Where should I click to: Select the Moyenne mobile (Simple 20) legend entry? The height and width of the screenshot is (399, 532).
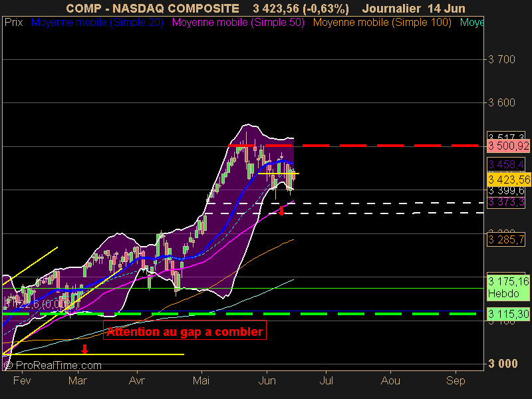[x=97, y=23]
